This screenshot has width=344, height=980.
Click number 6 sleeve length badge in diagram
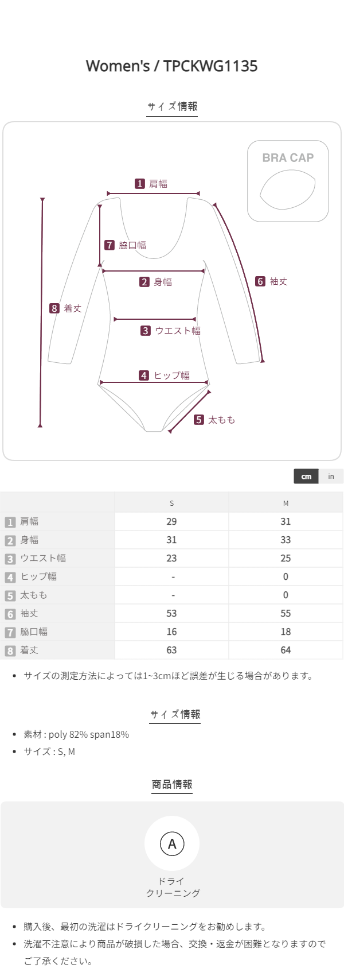tap(260, 281)
